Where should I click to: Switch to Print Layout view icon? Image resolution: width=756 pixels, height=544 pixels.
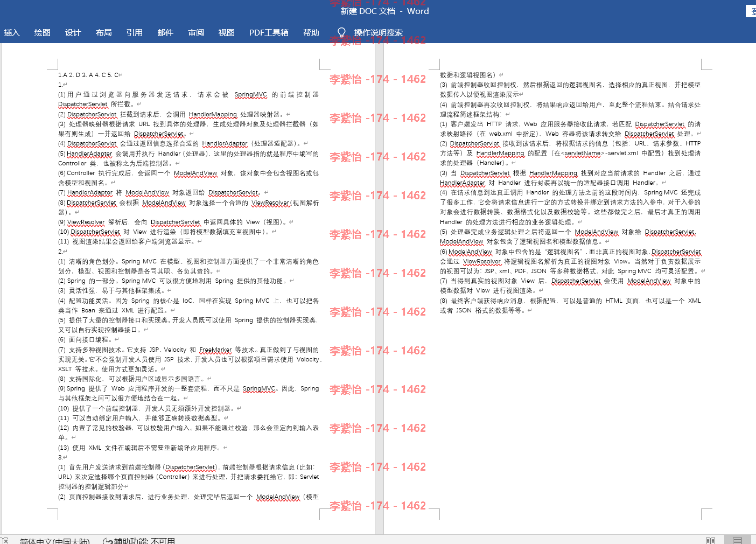[738, 540]
